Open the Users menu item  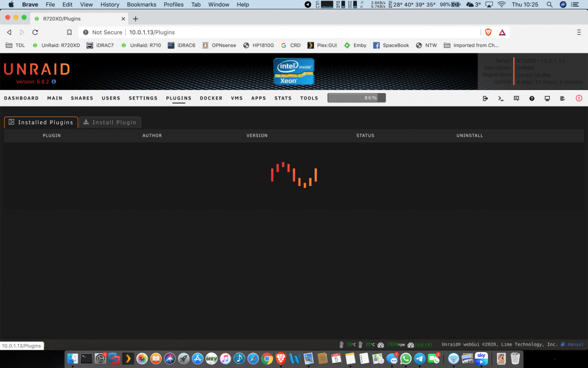pos(111,98)
